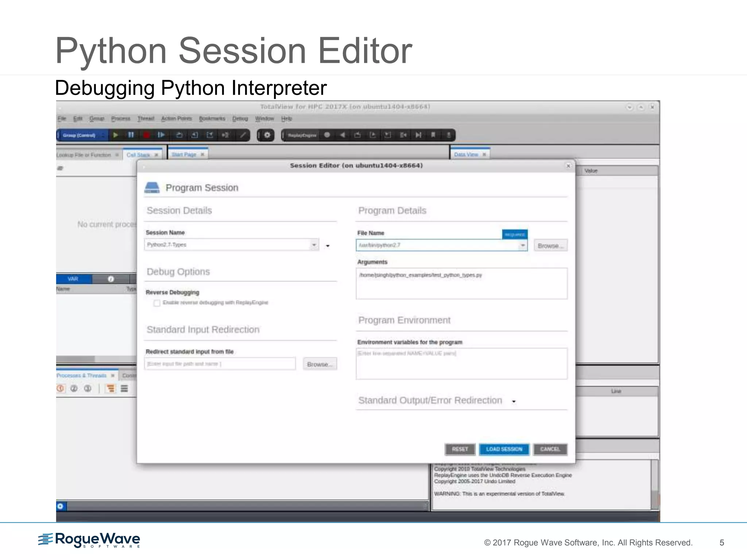The image size is (747, 560).
Task: Click the Restart icon next to Kill
Action: pyautogui.click(x=161, y=135)
